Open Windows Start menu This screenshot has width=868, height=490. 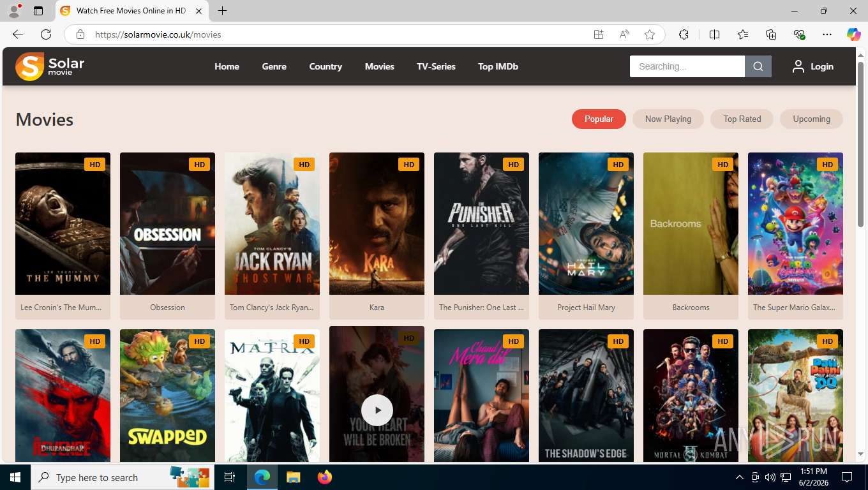pyautogui.click(x=15, y=477)
